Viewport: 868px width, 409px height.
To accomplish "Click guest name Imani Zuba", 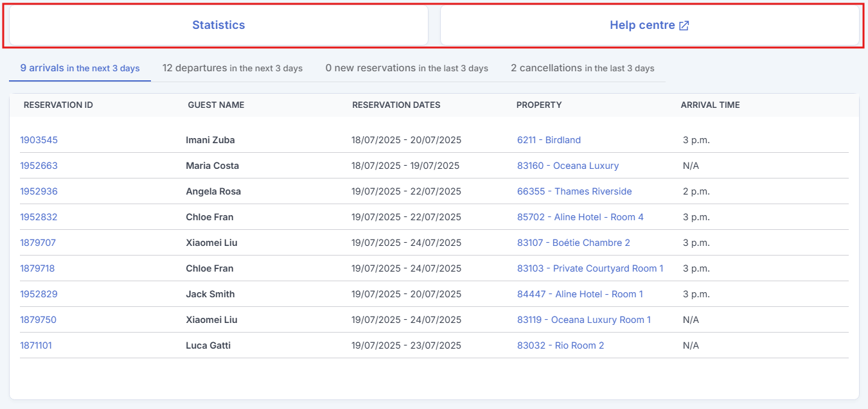I will [211, 140].
